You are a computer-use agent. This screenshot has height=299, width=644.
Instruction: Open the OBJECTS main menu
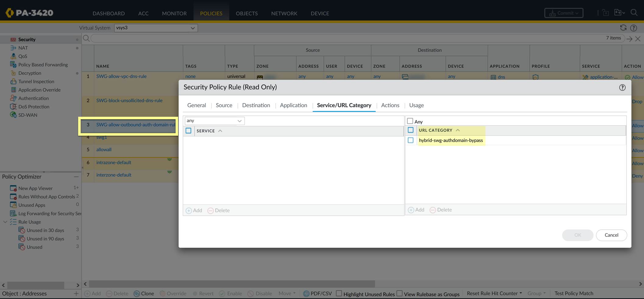click(247, 13)
